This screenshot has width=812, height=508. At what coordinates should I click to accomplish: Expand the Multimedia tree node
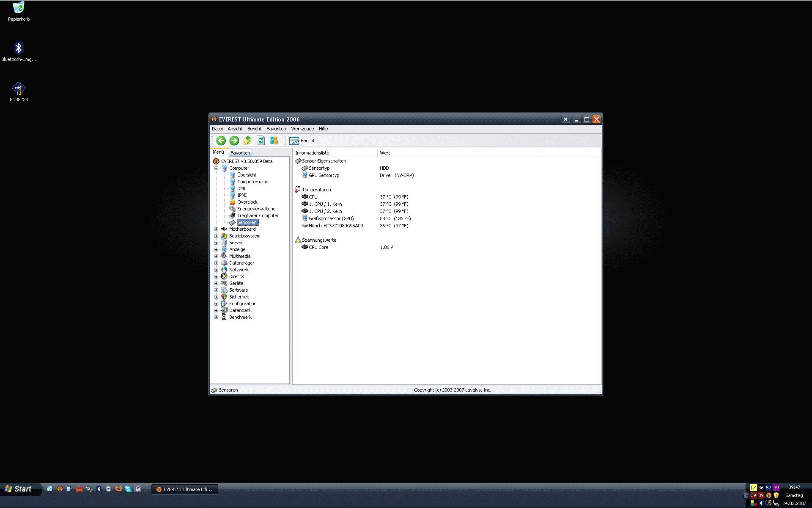(x=217, y=256)
